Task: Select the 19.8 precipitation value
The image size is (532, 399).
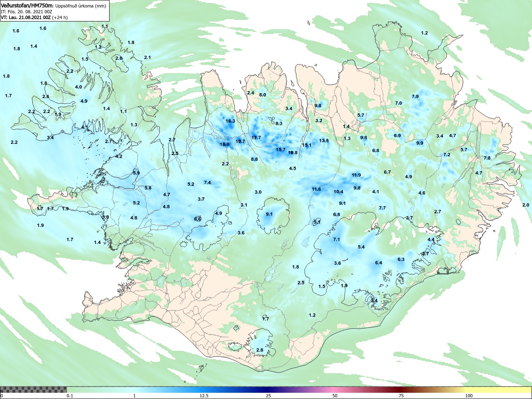Action: [x=293, y=153]
